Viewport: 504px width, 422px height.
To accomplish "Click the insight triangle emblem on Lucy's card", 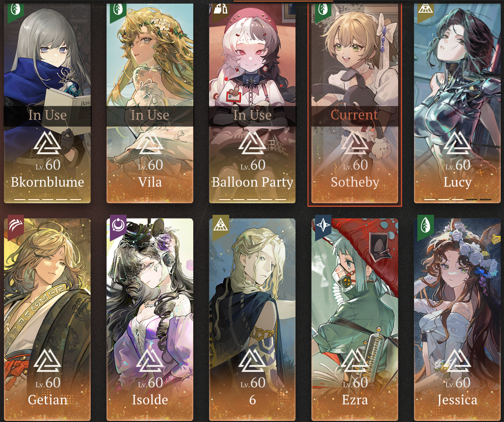I will (x=458, y=143).
